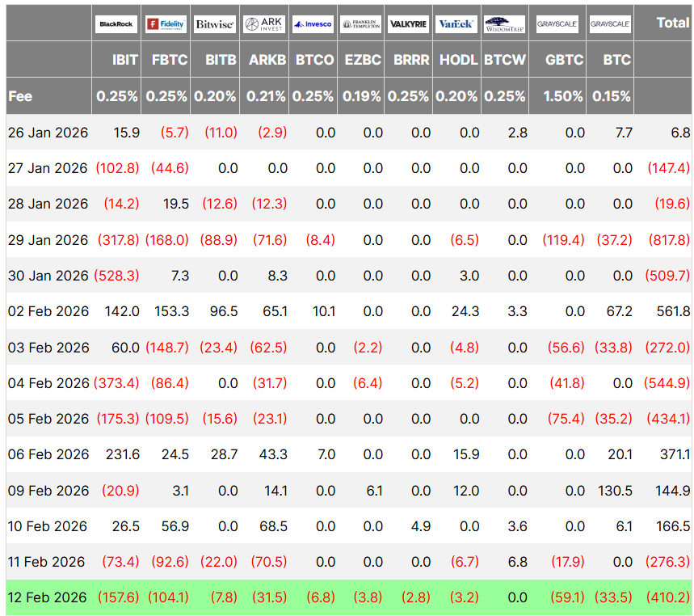Click the 12 Feb 2026 date cell
Viewport: 694px width, 616px height.
tap(48, 598)
